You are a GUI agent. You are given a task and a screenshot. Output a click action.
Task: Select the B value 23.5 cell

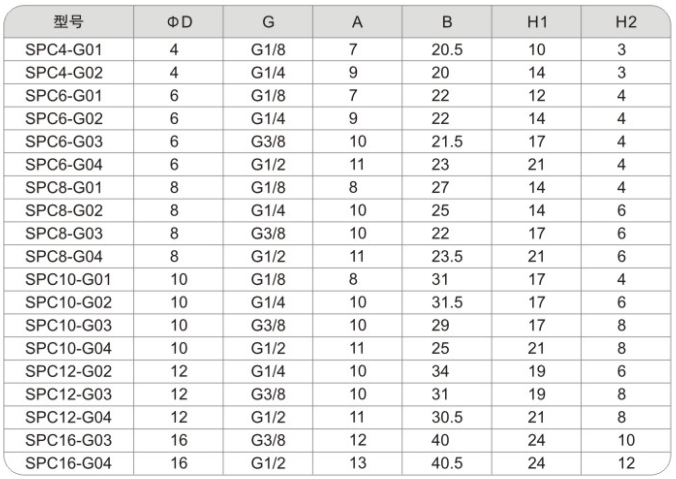pyautogui.click(x=447, y=257)
